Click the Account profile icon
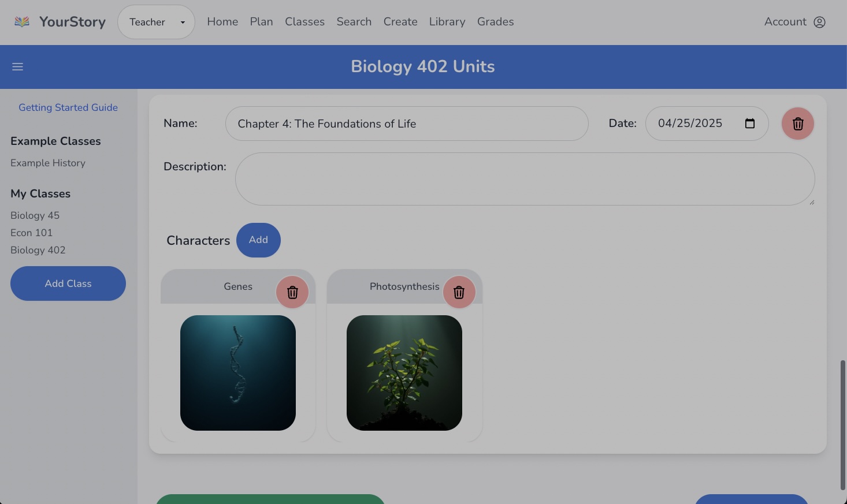This screenshot has height=504, width=847. (x=819, y=22)
